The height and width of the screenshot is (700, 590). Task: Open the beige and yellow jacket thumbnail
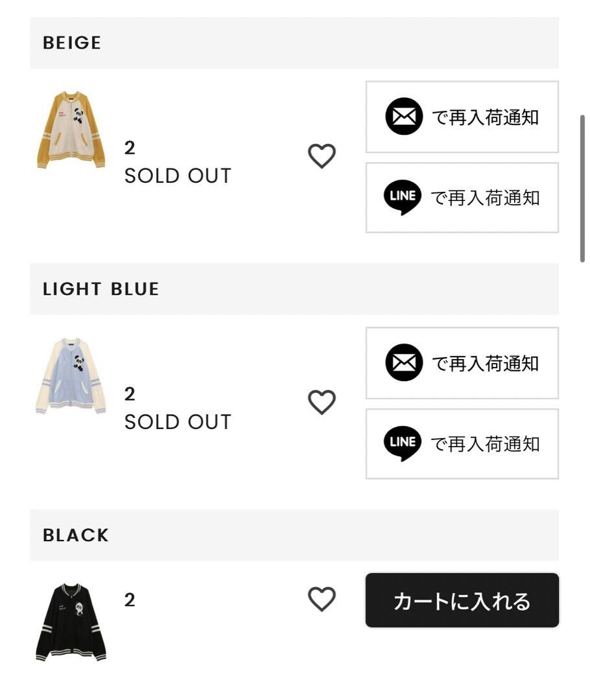71,130
